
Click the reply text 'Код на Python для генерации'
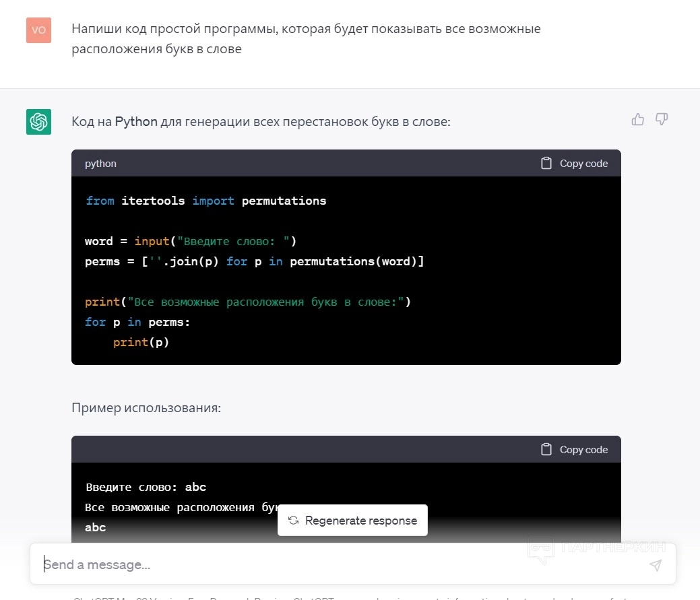click(x=261, y=122)
